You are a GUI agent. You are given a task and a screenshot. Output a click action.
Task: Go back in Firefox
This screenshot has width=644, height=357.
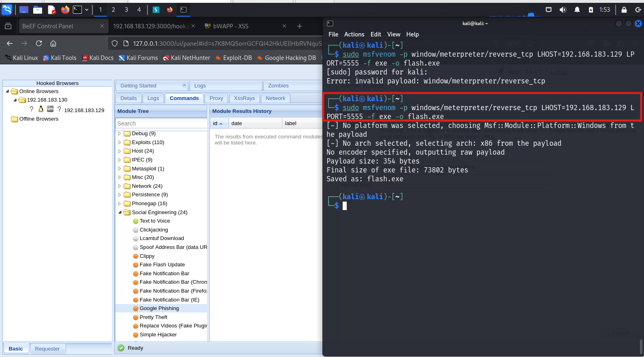(10, 43)
